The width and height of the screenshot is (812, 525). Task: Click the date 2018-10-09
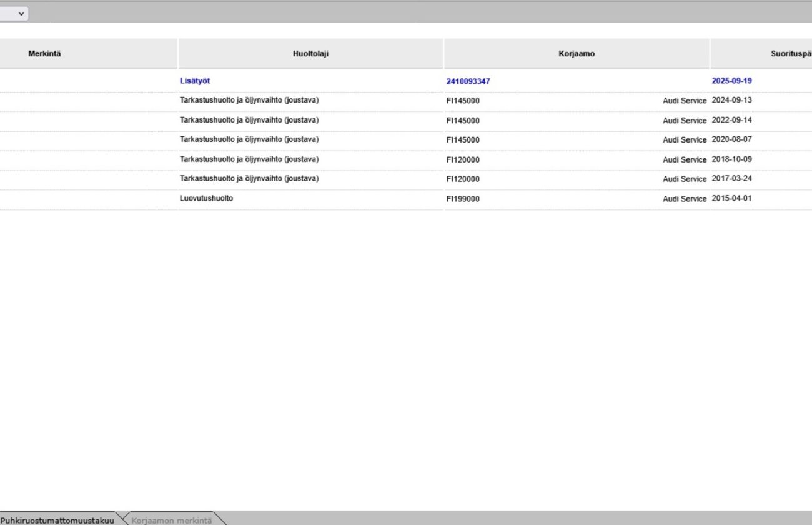[731, 159]
